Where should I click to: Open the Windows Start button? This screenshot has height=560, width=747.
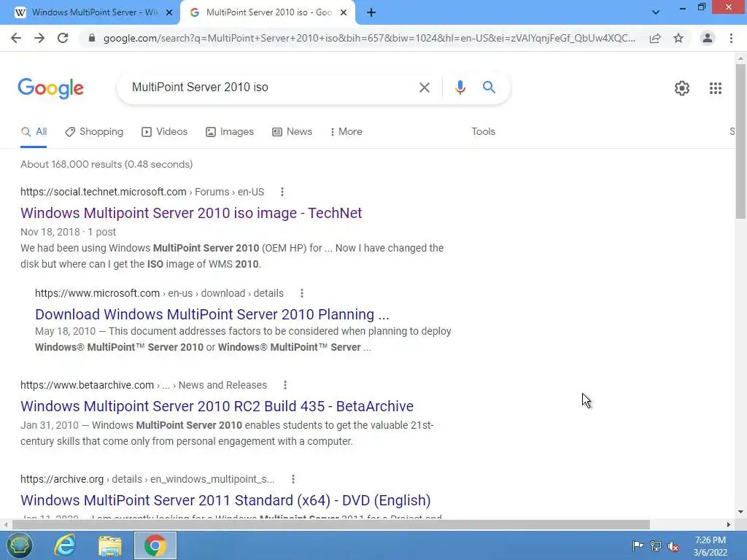20,545
